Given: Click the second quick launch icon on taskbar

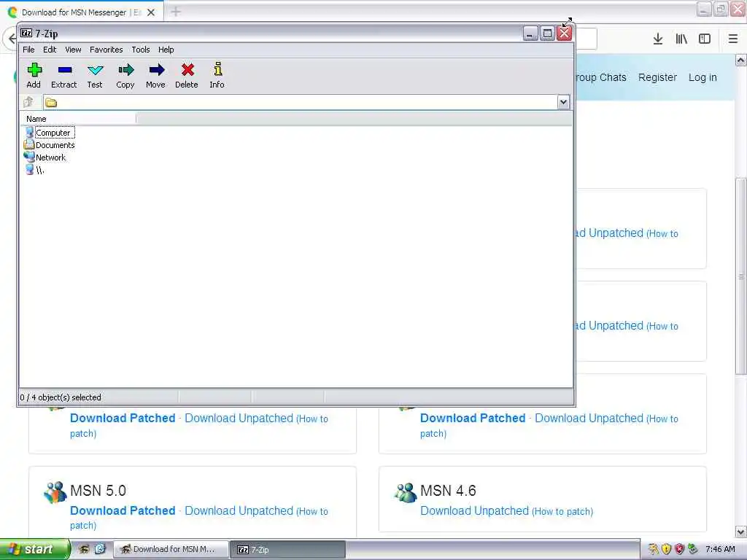Looking at the screenshot, I should point(99,549).
